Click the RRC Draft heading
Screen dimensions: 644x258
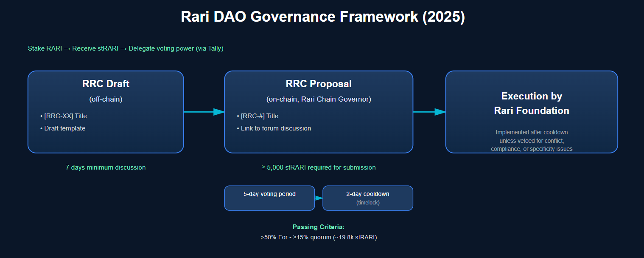(x=106, y=84)
